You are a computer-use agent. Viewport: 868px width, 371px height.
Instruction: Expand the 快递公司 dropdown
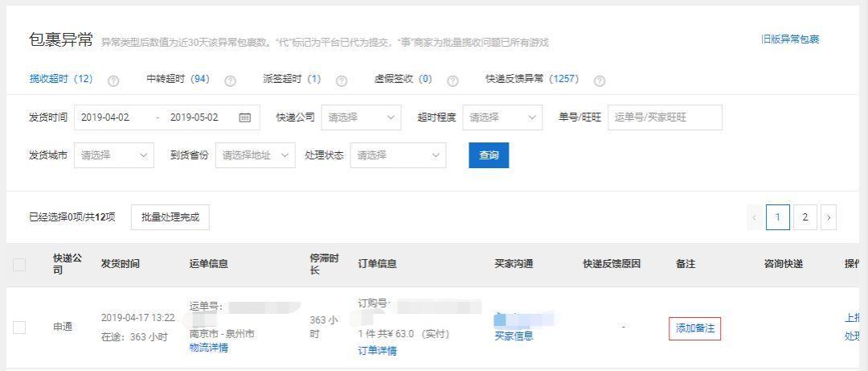(x=361, y=117)
